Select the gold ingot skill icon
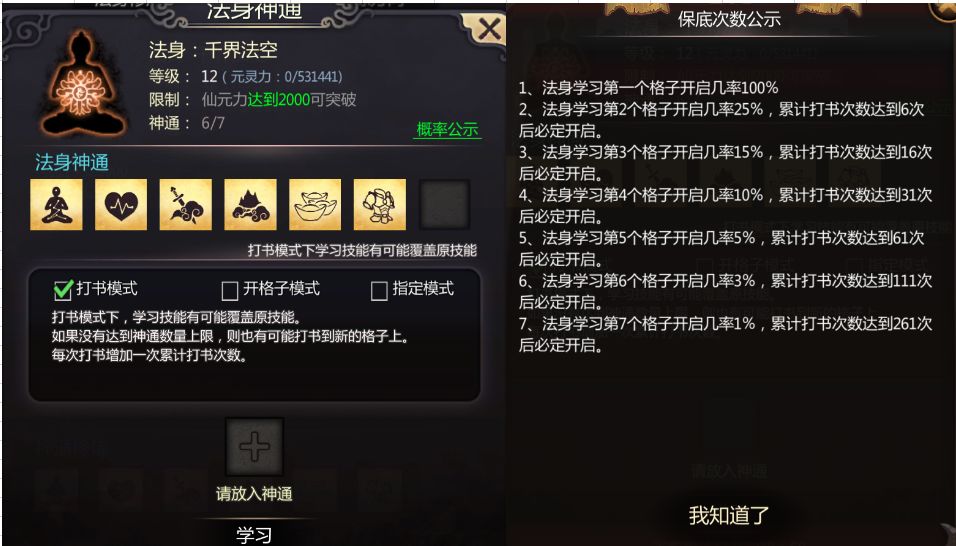The height and width of the screenshot is (546, 956). pos(315,205)
